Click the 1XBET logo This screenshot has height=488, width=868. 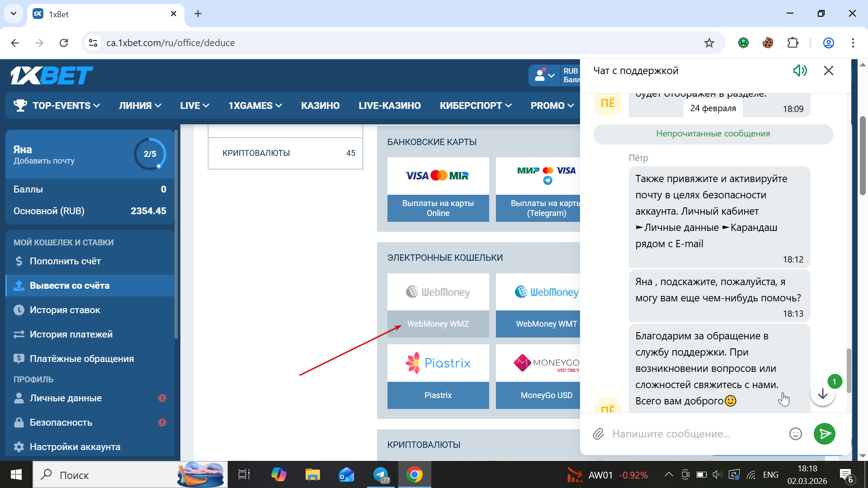click(x=52, y=75)
